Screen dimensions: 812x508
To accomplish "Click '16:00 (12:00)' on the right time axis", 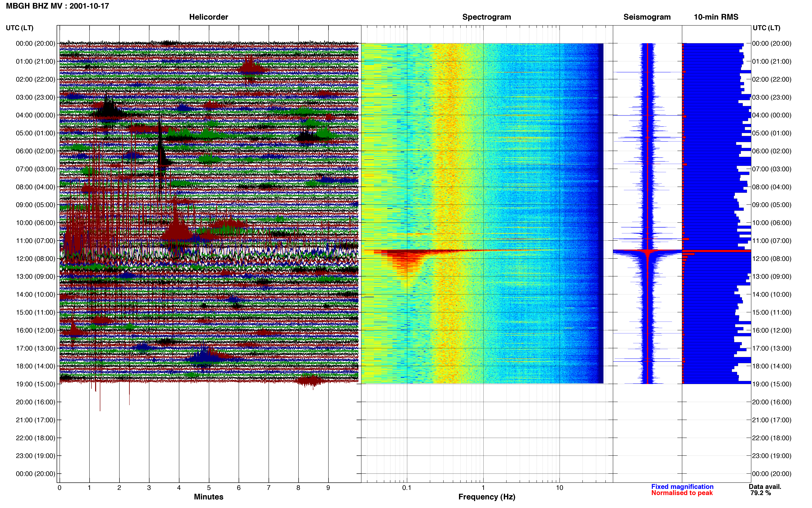I will pos(772,330).
